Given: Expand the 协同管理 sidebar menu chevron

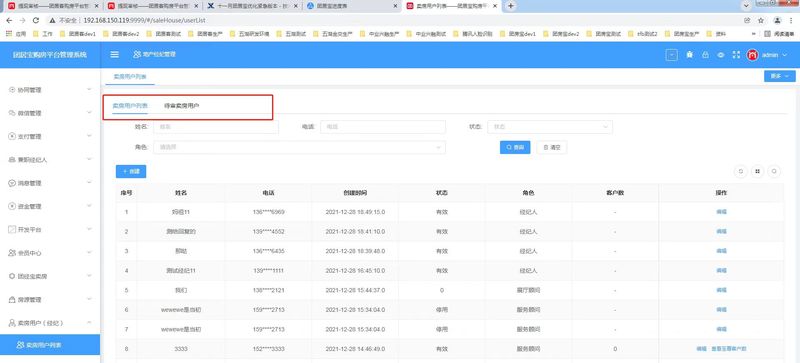Looking at the screenshot, I should point(89,89).
